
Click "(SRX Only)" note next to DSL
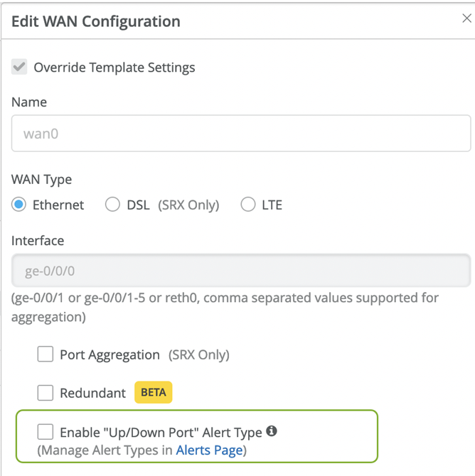(x=188, y=205)
